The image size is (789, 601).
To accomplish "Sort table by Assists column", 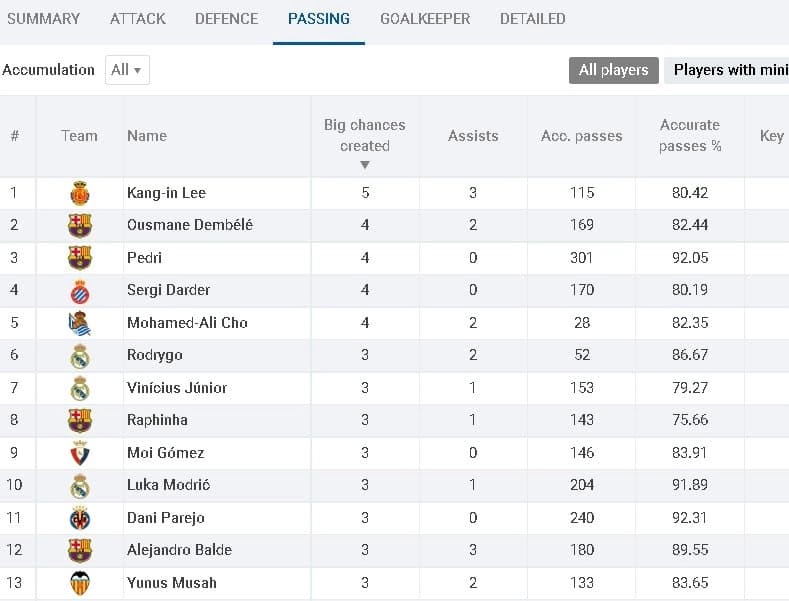I will (x=473, y=136).
